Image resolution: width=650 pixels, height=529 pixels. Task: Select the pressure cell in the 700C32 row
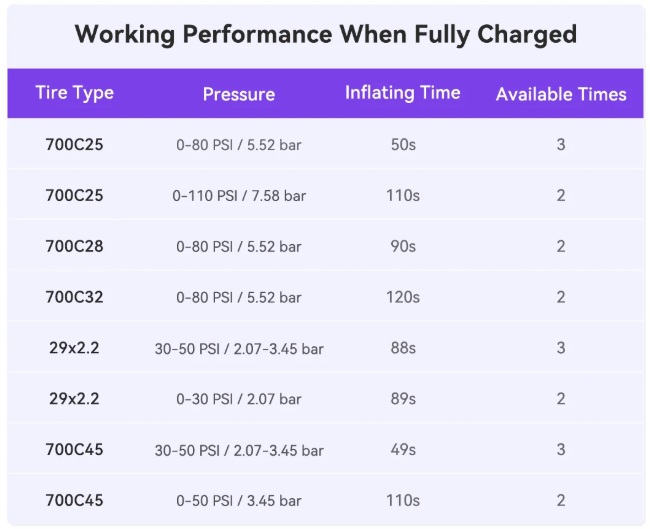click(238, 297)
